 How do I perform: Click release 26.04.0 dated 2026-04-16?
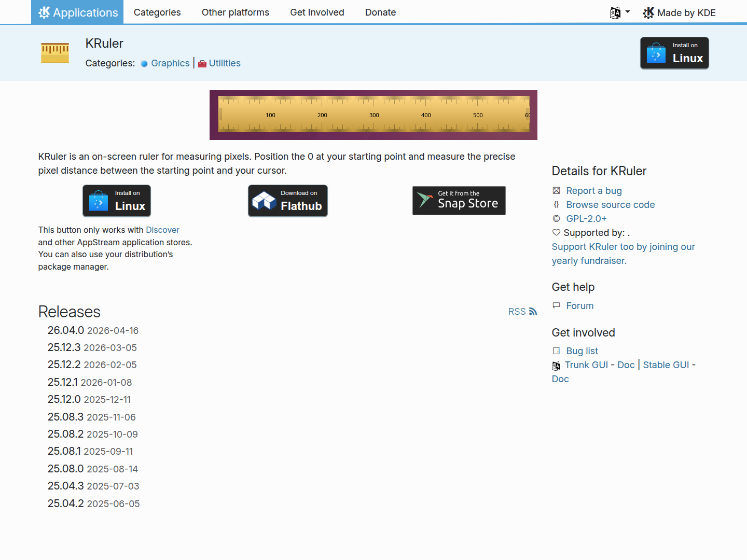(93, 330)
